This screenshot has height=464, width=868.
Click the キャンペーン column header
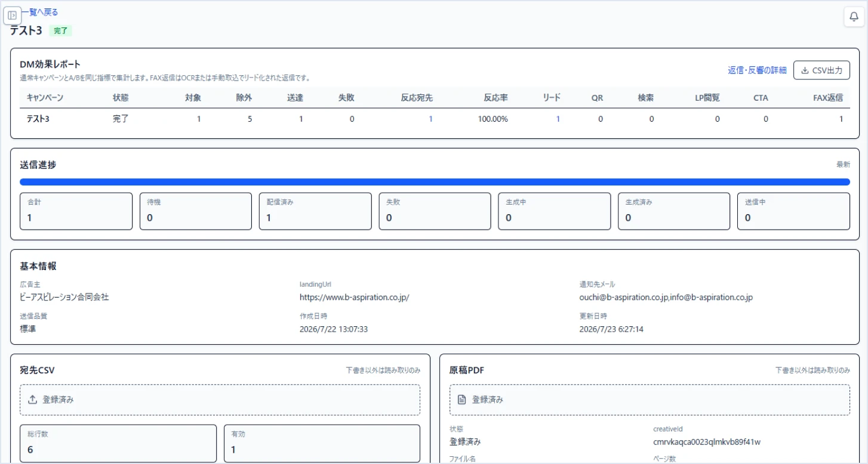point(45,98)
